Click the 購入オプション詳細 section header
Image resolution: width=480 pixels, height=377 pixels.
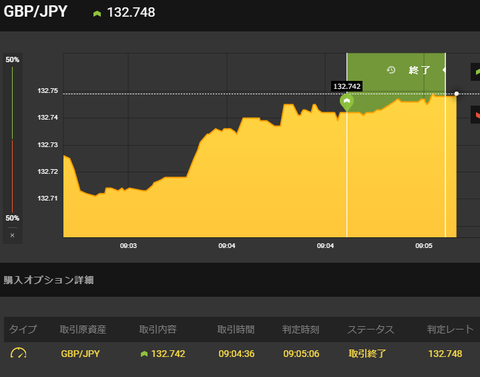(49, 280)
